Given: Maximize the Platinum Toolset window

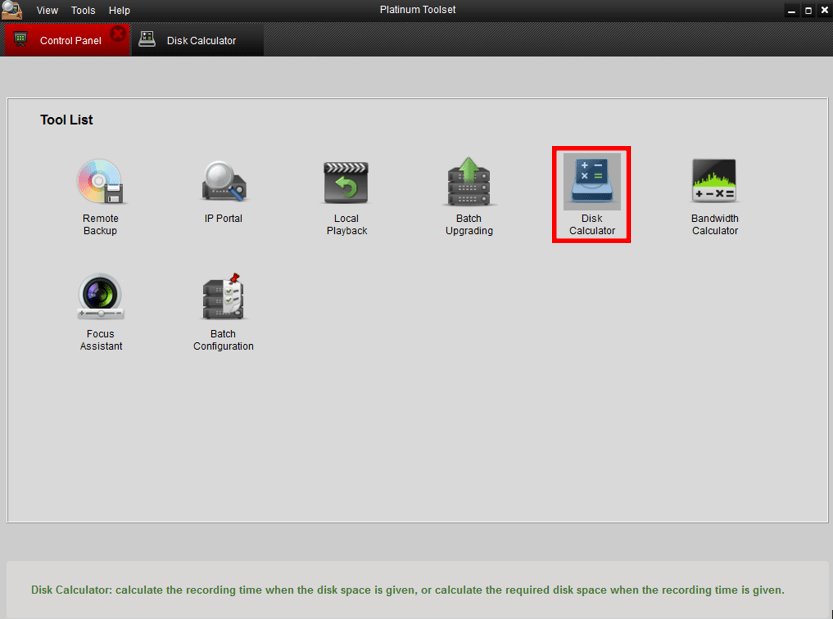Looking at the screenshot, I should coord(808,10).
